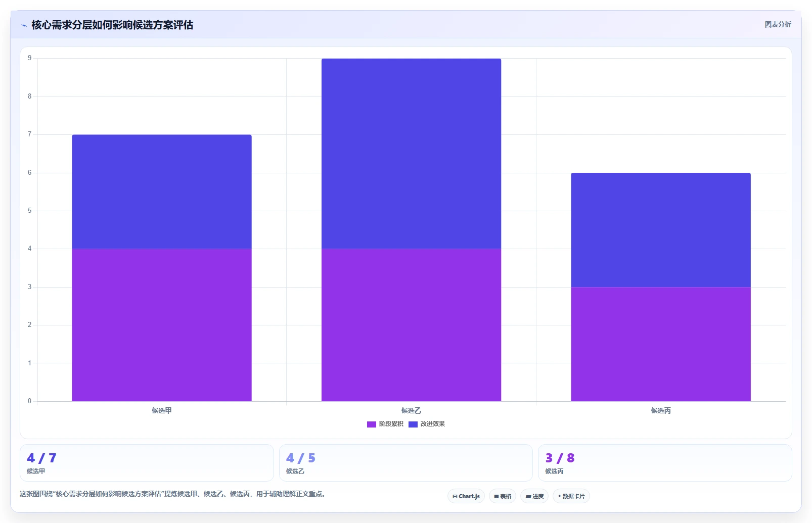
Task: Click the caption text beginning 这张图围绕
Action: coord(173,494)
